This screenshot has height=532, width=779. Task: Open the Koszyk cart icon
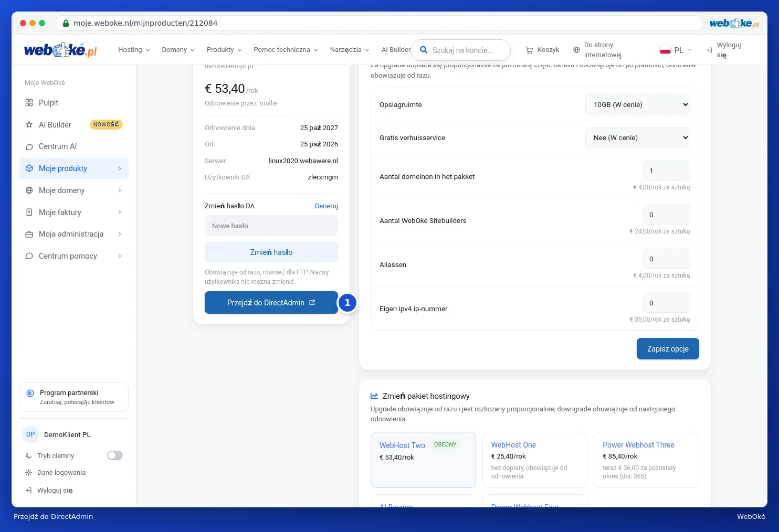click(529, 50)
